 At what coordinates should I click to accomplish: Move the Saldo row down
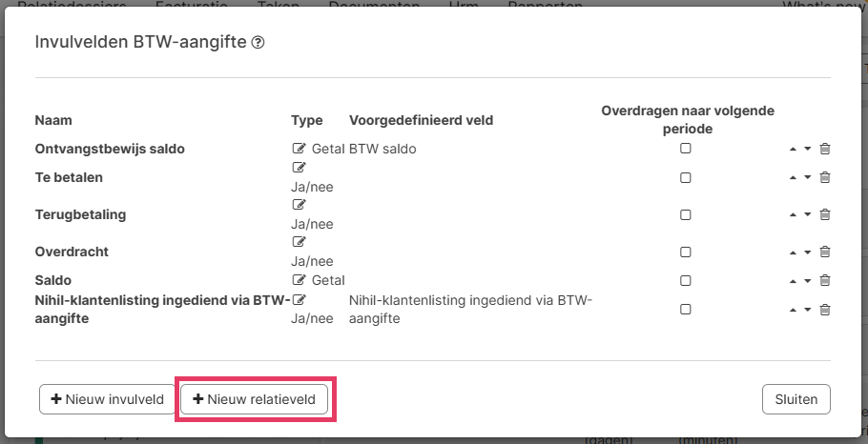coord(807,280)
